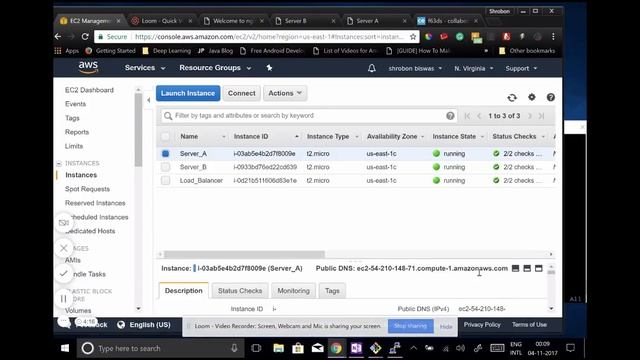Open the Support dropdown
640x360 pixels.
tap(521, 68)
